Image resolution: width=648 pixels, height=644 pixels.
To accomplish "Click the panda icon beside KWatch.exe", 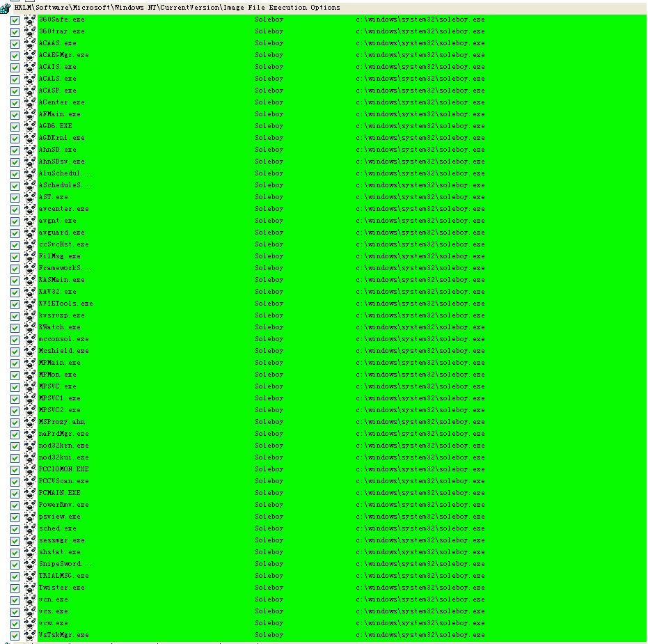I will (30, 327).
